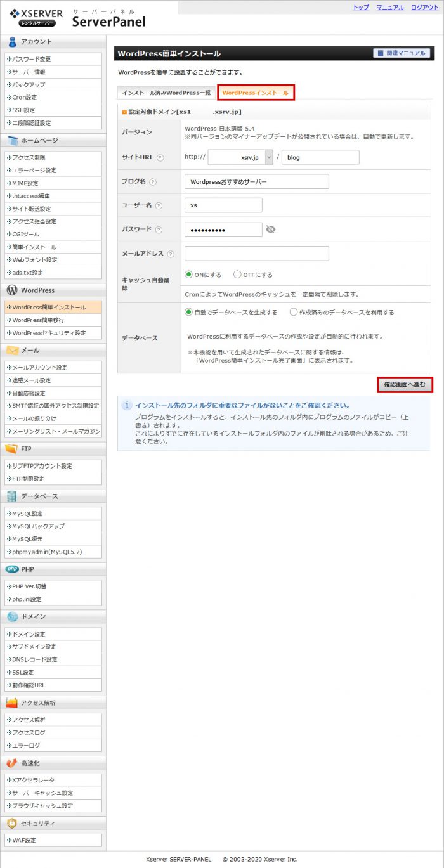Click ログアウト link in header
Viewport: 444px width, 868px height.
click(424, 7)
